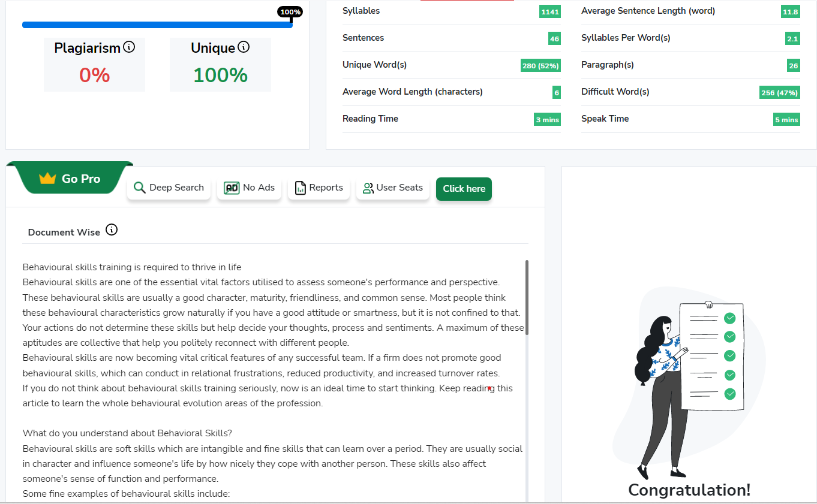Viewport: 817px width, 504px height.
Task: Click the User Seats people icon
Action: coord(368,188)
